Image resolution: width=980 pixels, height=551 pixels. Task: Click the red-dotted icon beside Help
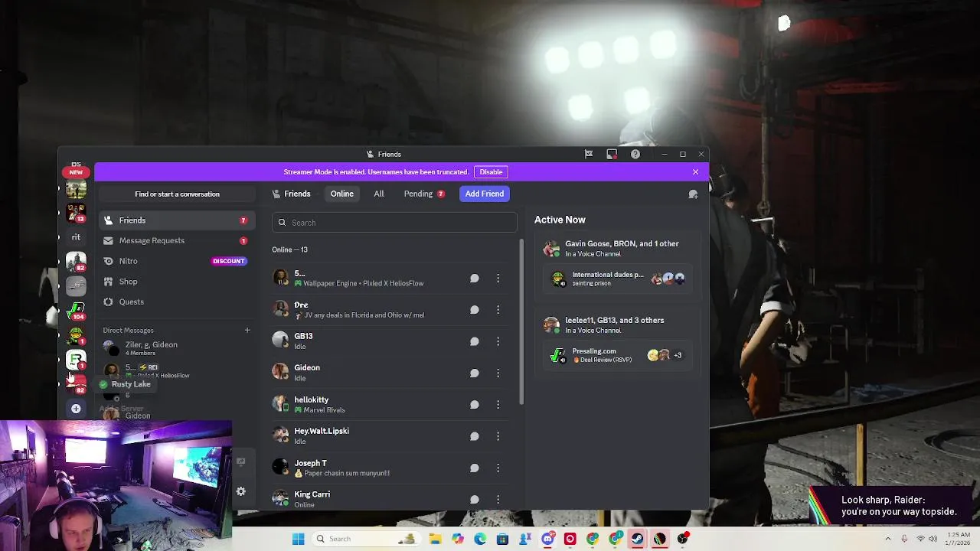click(612, 154)
